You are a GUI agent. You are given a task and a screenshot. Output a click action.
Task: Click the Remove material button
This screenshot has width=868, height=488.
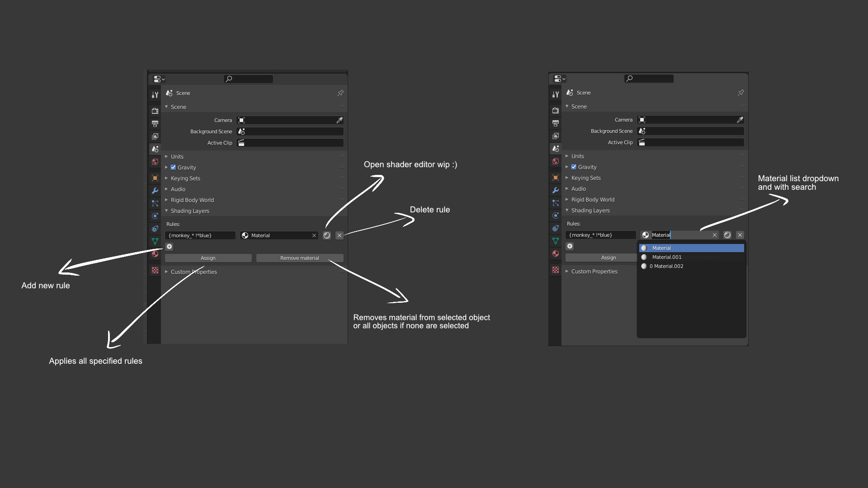point(299,258)
